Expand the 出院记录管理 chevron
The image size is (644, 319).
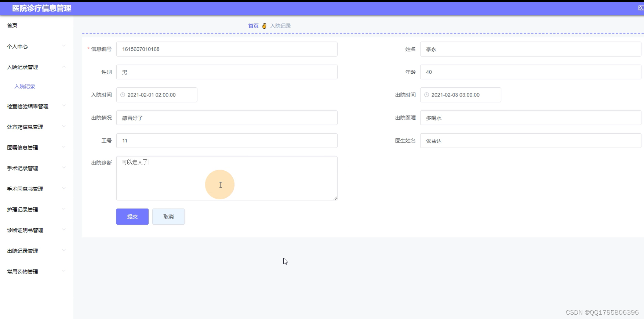tap(64, 250)
